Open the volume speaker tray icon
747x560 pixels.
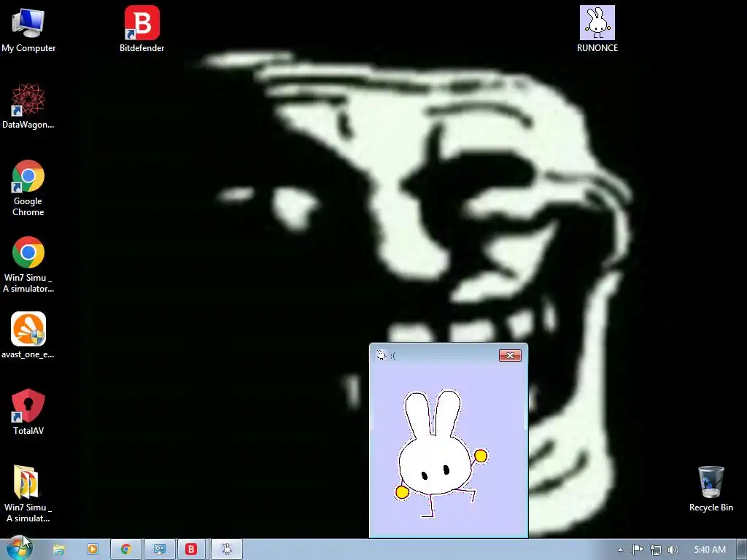[673, 550]
